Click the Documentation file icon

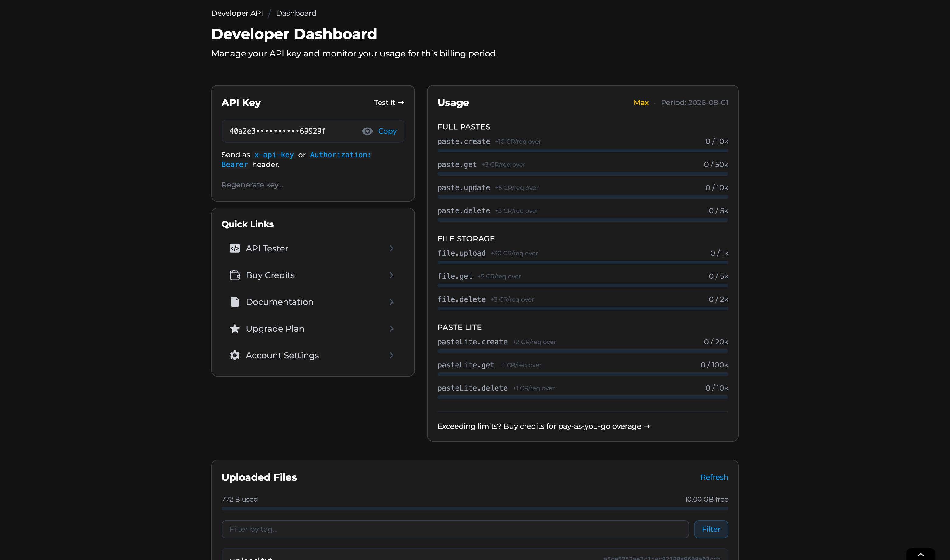(x=235, y=302)
